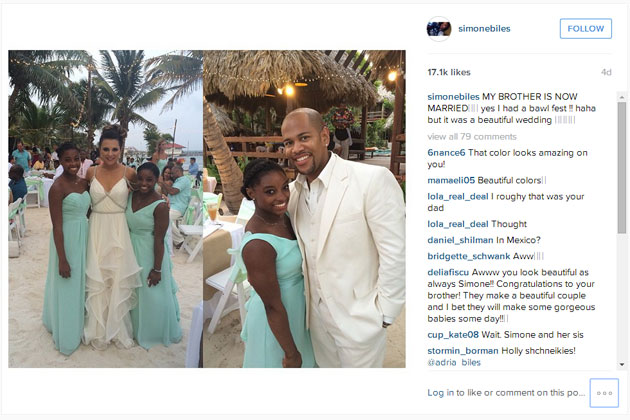The height and width of the screenshot is (420, 630).
Task: Click the comments scrollbar down arrow
Action: coord(622,364)
